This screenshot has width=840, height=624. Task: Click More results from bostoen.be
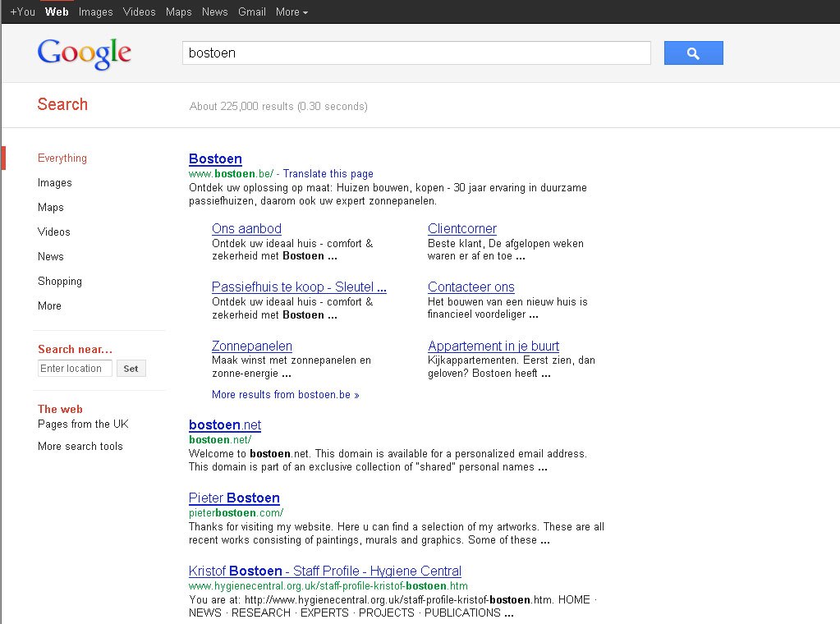286,395
